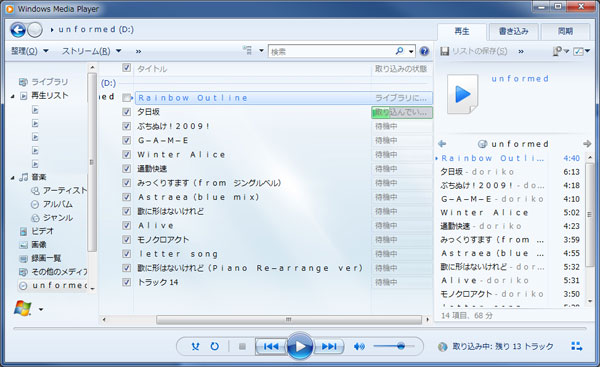This screenshot has width=600, height=367.
Task: Click the list pane previous arrow
Action: (x=442, y=144)
